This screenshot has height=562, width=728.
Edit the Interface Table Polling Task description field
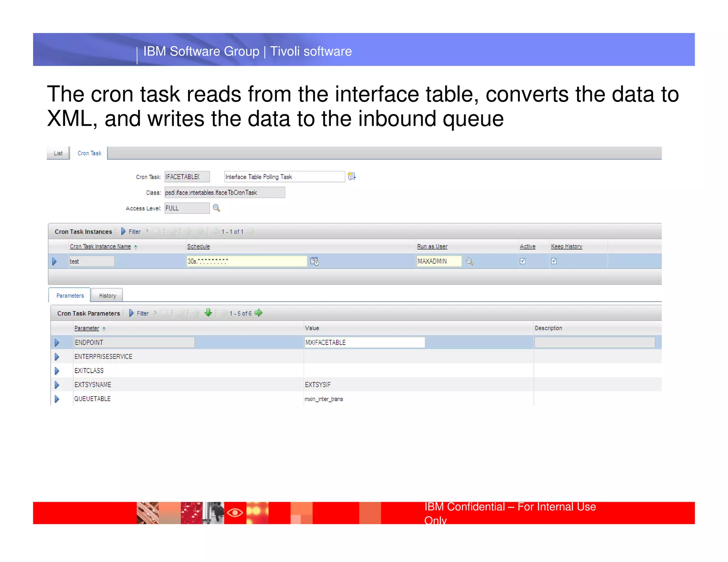tap(284, 177)
